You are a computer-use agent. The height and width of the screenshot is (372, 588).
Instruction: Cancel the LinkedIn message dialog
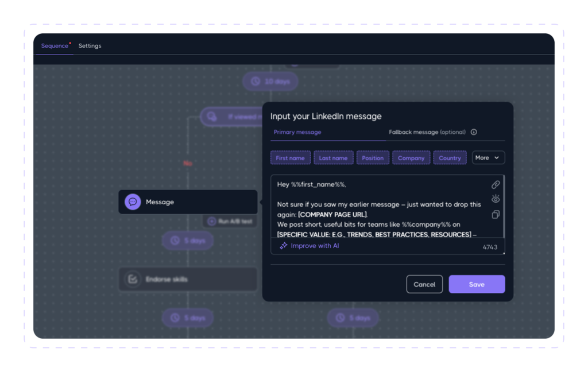424,284
